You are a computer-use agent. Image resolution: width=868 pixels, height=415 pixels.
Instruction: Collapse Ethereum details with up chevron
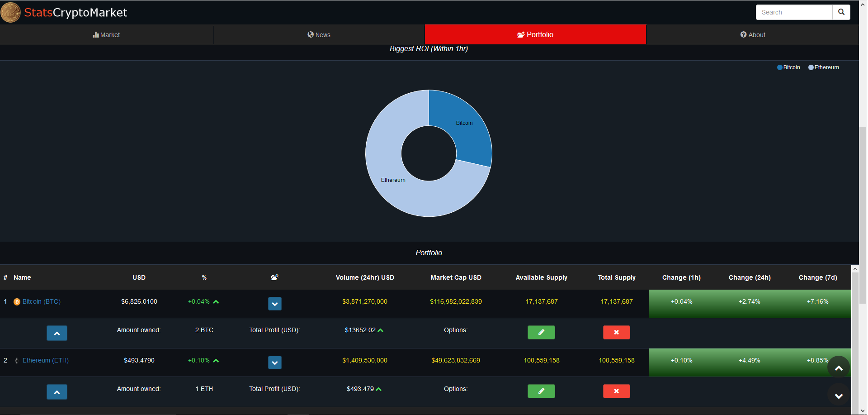(x=57, y=392)
